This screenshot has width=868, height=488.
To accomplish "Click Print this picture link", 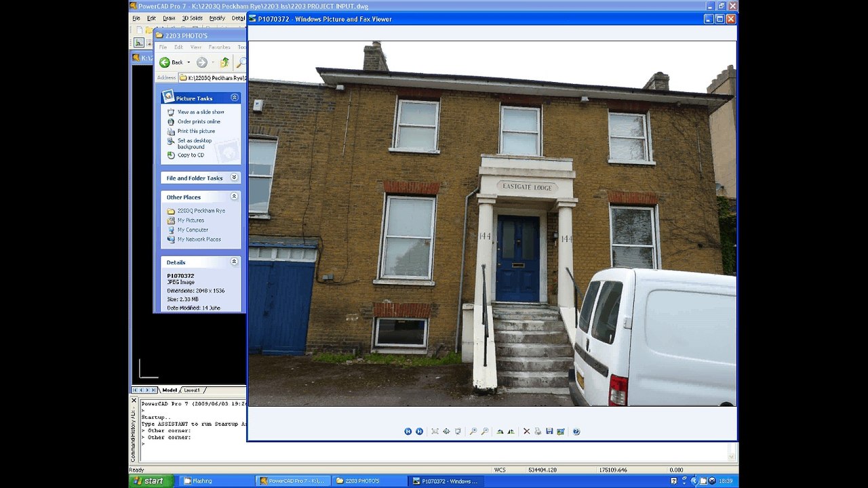I will pyautogui.click(x=196, y=131).
